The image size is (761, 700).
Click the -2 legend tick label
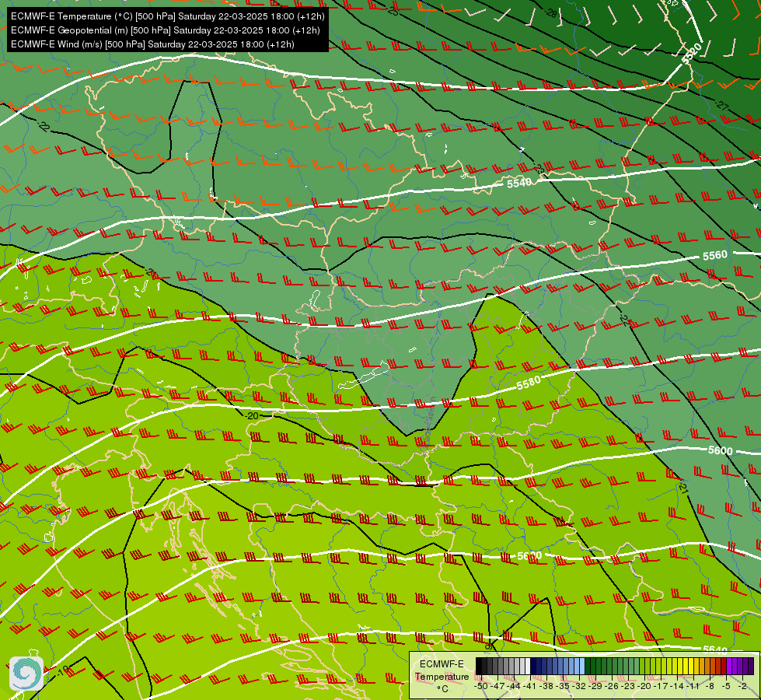tap(742, 686)
